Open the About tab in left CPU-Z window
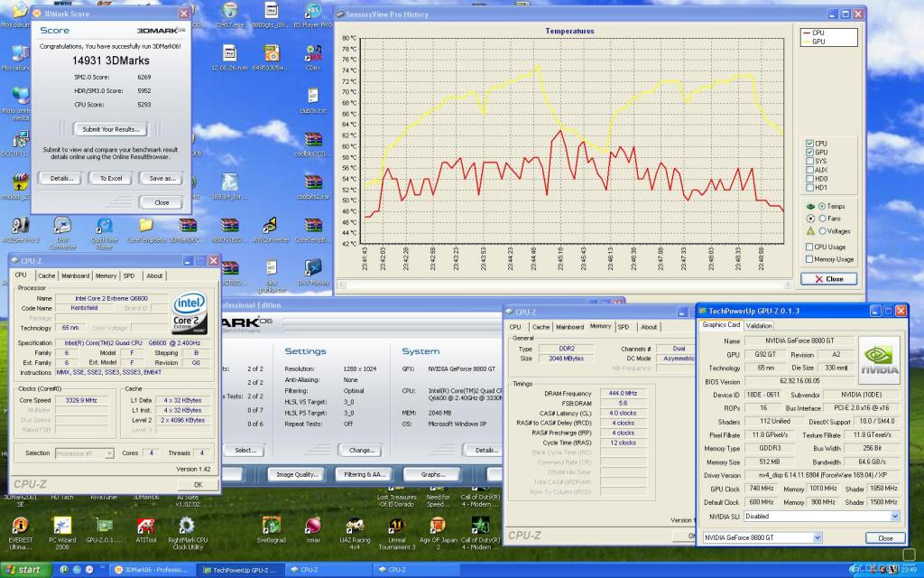 tap(154, 276)
